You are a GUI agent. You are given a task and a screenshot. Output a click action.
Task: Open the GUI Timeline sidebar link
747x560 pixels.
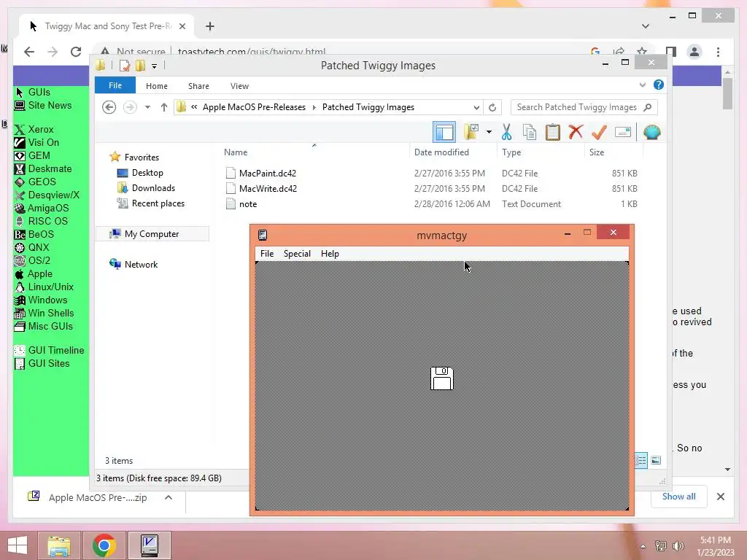click(x=55, y=350)
